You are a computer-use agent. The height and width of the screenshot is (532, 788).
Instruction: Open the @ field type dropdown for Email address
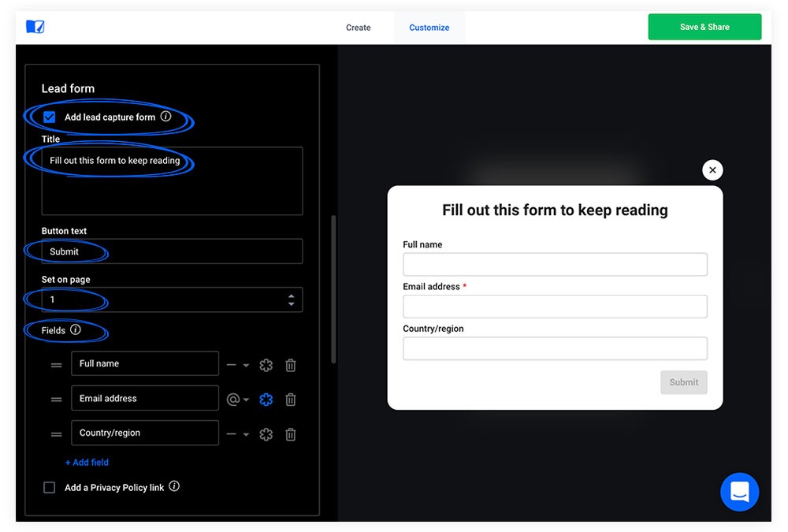click(x=238, y=400)
